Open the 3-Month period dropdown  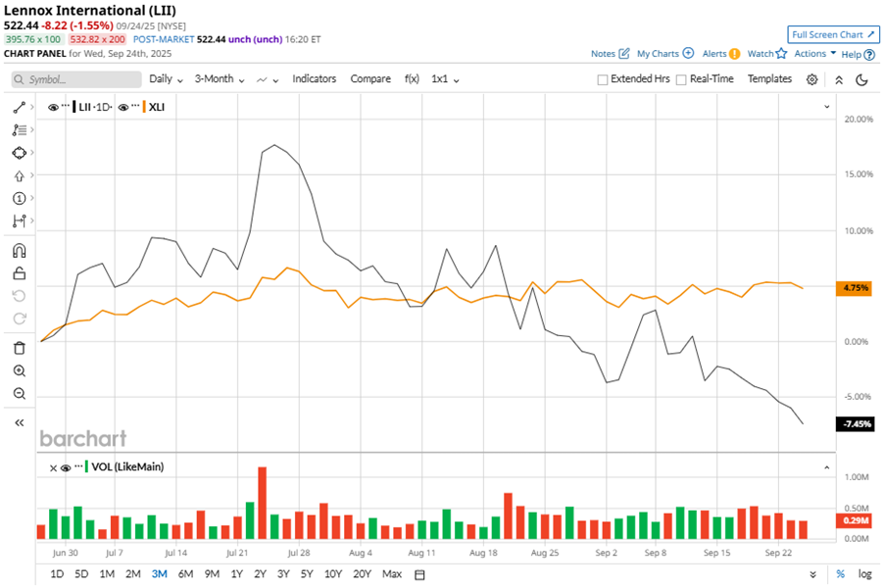220,79
